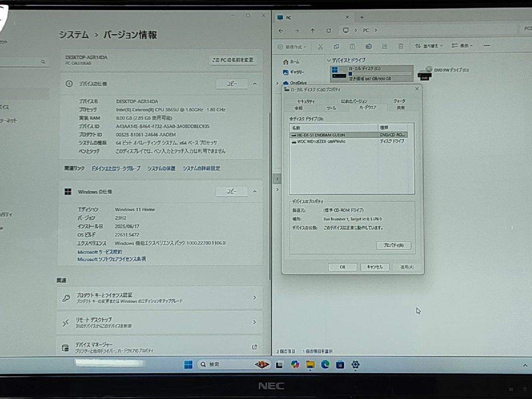532x399 pixels.
Task: Click the Delete trash icon in Explorer toolbar
Action: click(x=401, y=46)
